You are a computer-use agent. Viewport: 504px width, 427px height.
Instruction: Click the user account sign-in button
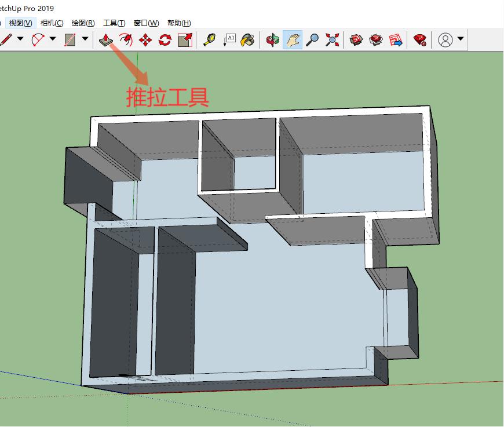coord(444,40)
